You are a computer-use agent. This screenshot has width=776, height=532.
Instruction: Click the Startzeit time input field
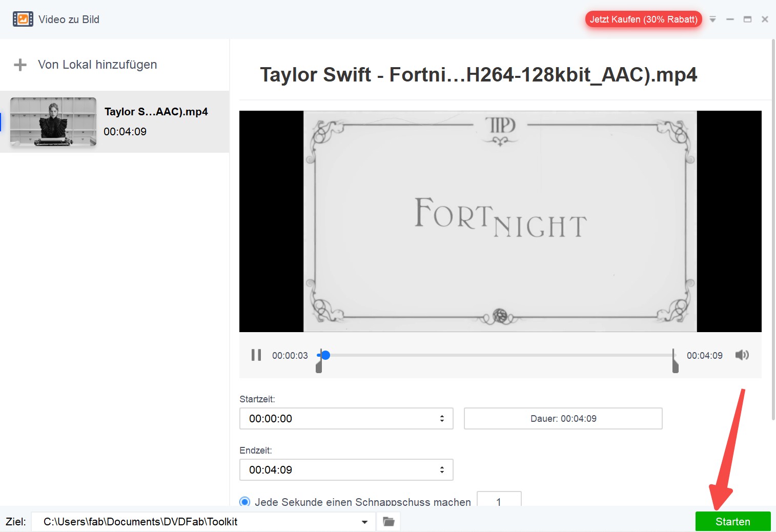[x=346, y=419]
